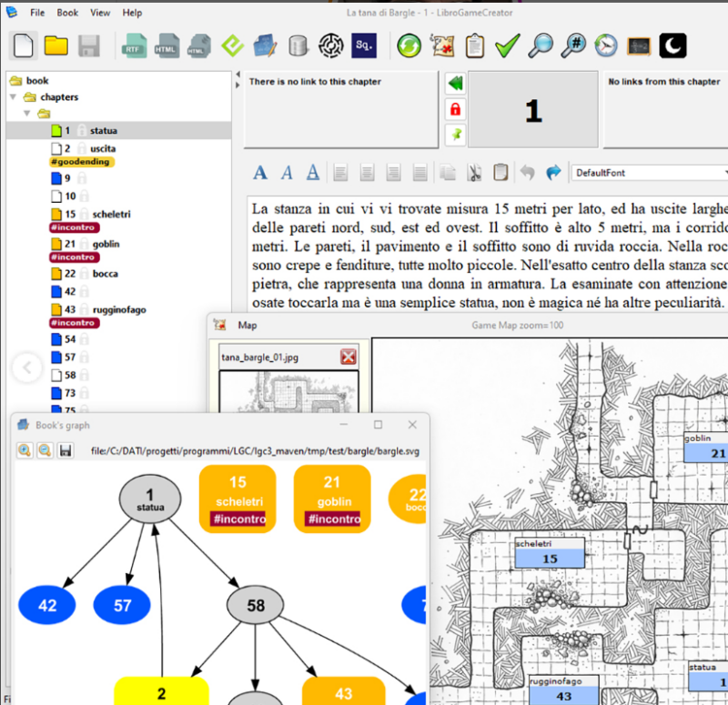Toggle lock on chapter 54 row
Image resolution: width=728 pixels, height=705 pixels.
(85, 339)
